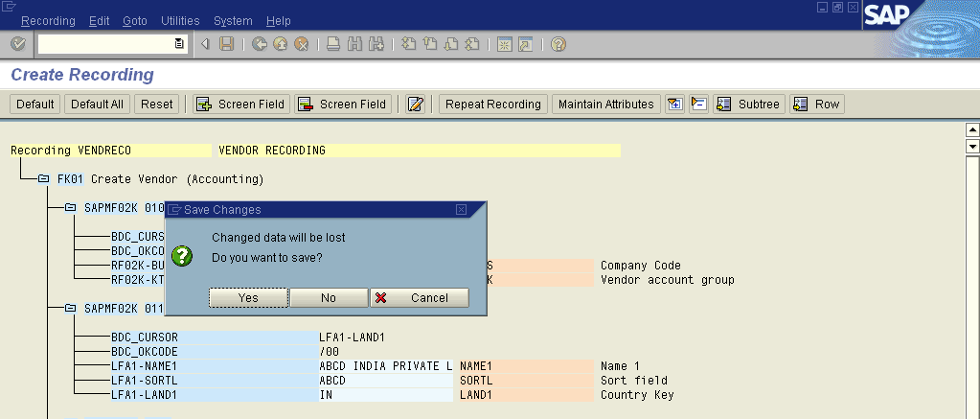Click the green Back arrow icon
Screen dimensions: 980x419
(x=260, y=44)
